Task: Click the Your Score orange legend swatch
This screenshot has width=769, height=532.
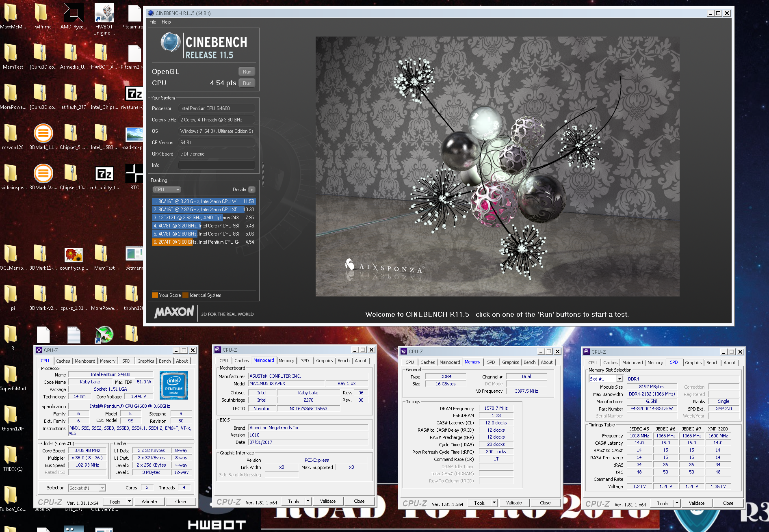Action: pos(155,295)
